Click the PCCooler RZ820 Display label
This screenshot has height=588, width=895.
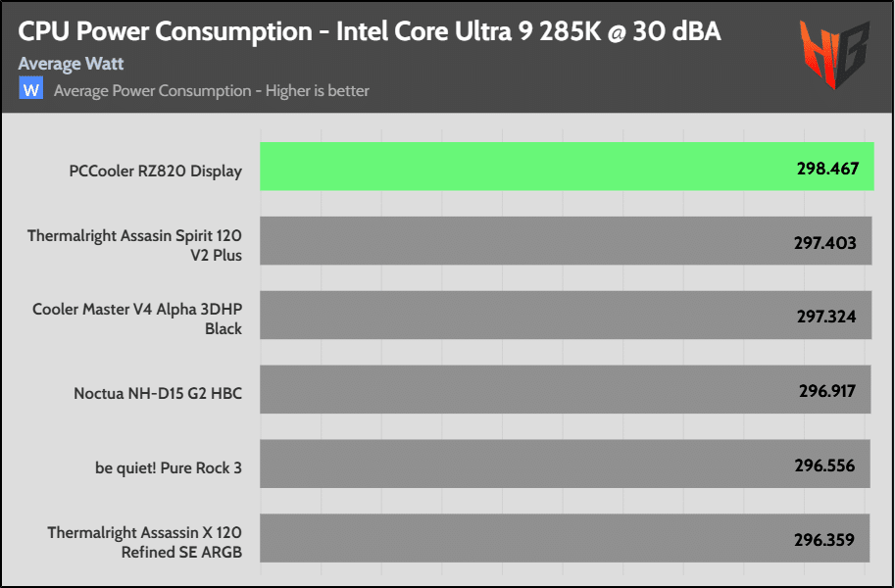coord(155,171)
